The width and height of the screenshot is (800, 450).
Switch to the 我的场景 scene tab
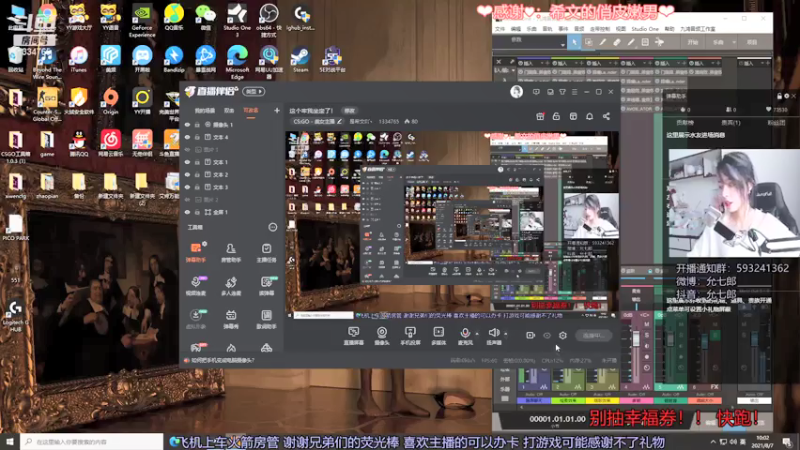[205, 111]
